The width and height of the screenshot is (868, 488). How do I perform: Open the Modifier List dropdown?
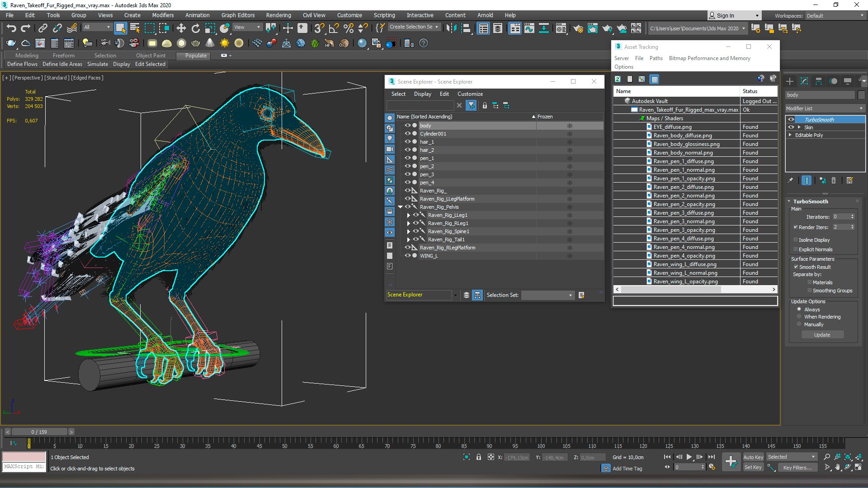pyautogui.click(x=825, y=108)
